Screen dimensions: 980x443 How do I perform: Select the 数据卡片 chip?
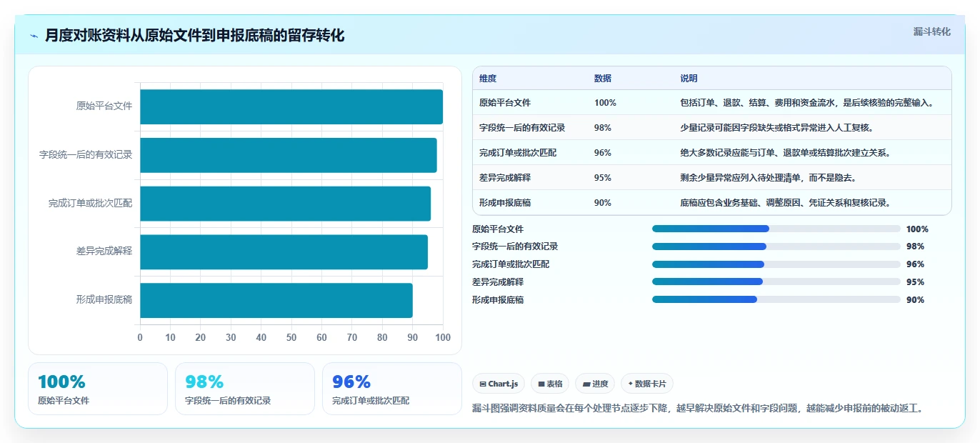(x=647, y=384)
